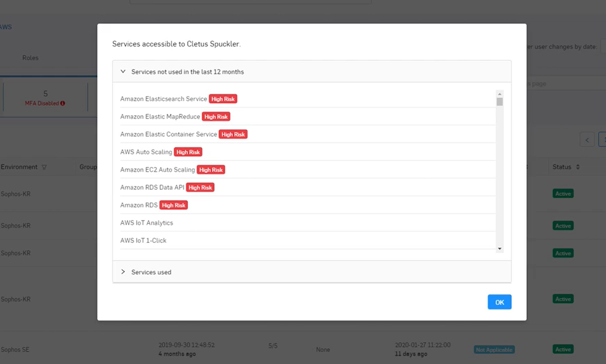Select the AWS breadcrumb link
Screen dimensions: 606x364
tap(6, 27)
